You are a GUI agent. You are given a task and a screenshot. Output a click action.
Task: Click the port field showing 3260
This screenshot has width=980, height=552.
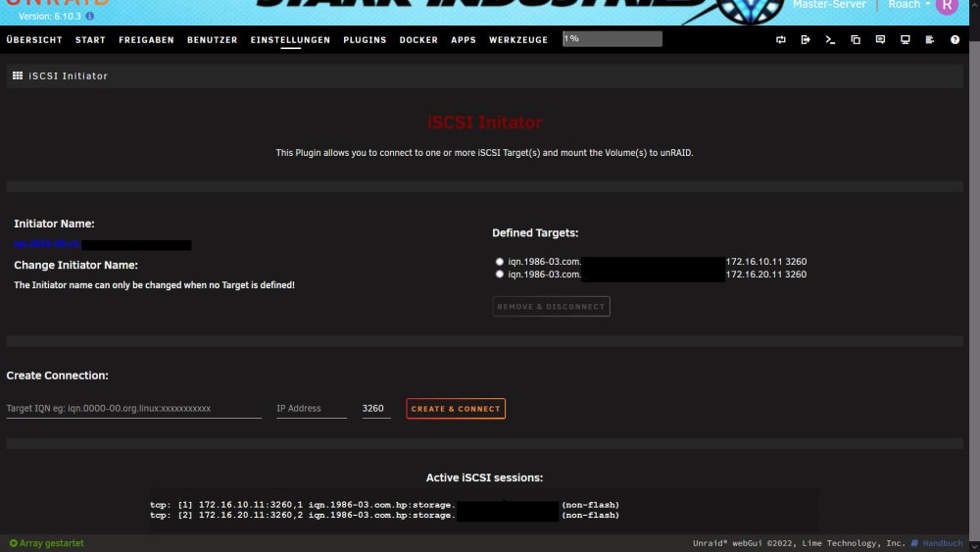[375, 408]
